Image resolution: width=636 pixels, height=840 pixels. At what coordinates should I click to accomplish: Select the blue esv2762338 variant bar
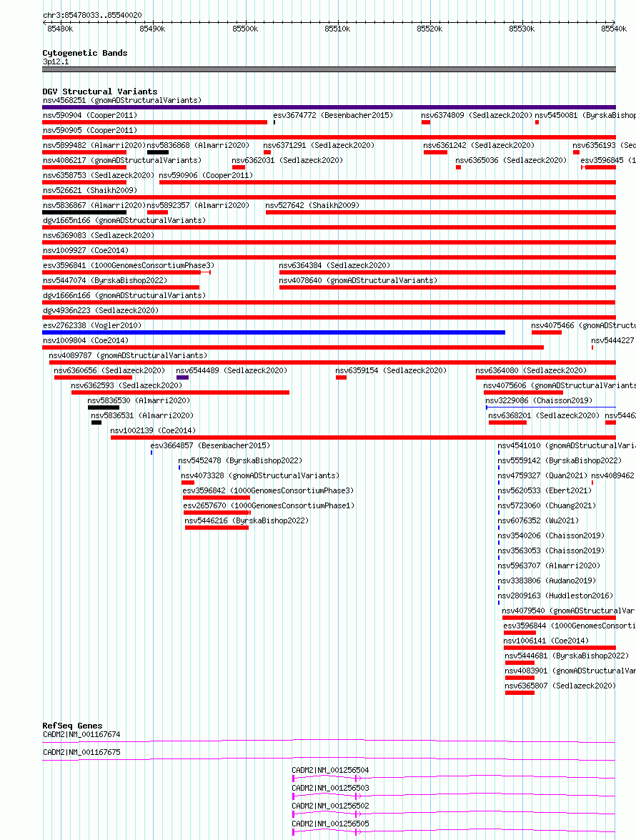tap(274, 332)
